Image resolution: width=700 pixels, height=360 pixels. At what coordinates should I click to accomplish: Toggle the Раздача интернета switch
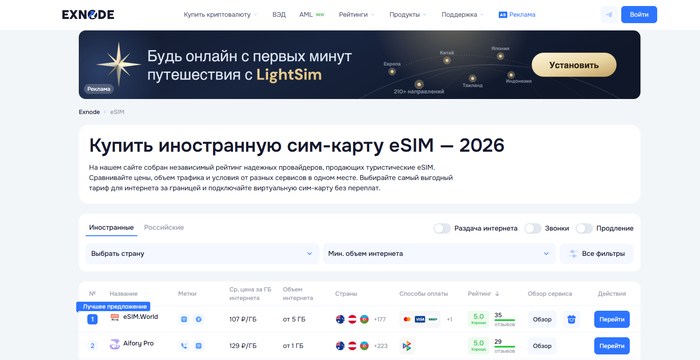pos(442,228)
